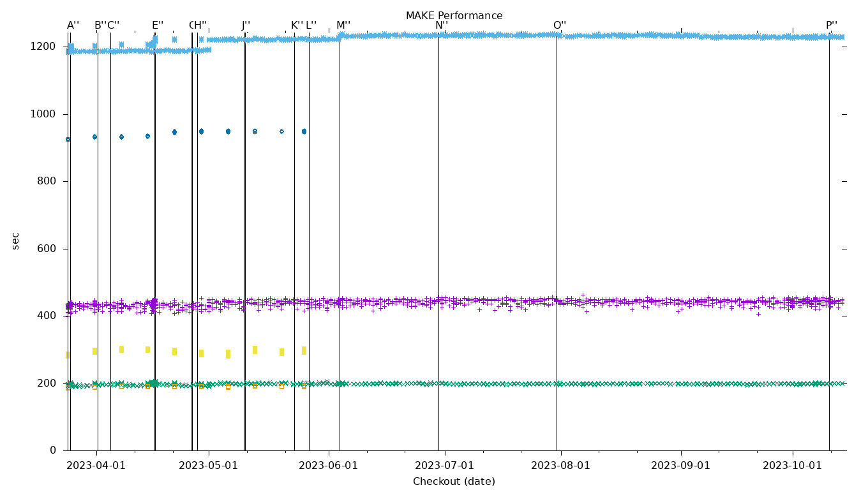Screen dimensions: 868x490
Task: Select the O'' marker label
Action: [560, 26]
